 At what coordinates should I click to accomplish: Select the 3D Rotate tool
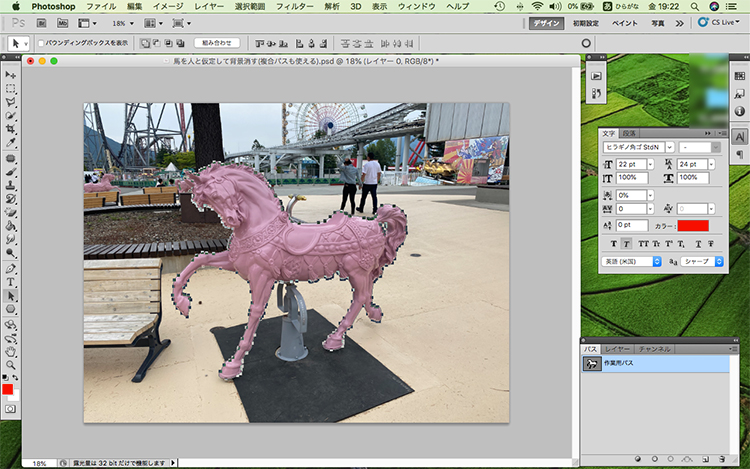(x=11, y=325)
